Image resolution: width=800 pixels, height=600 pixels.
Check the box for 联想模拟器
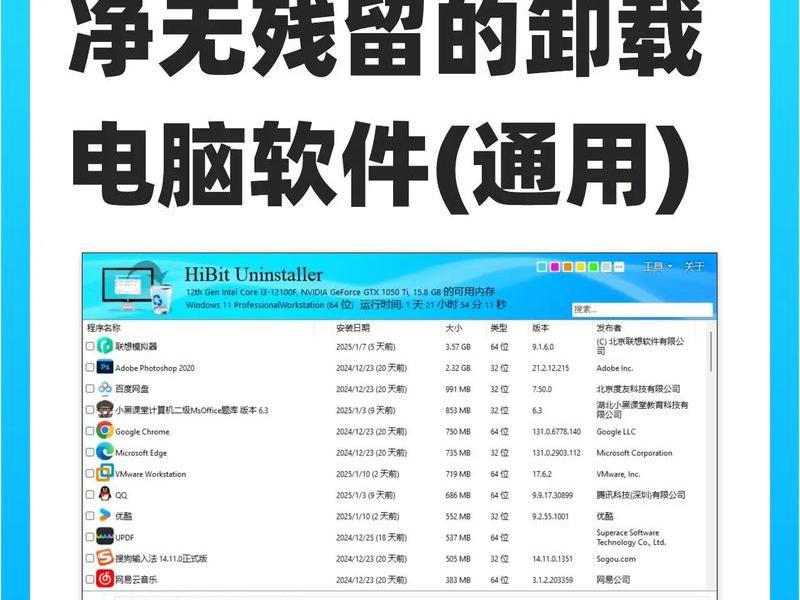click(x=90, y=346)
